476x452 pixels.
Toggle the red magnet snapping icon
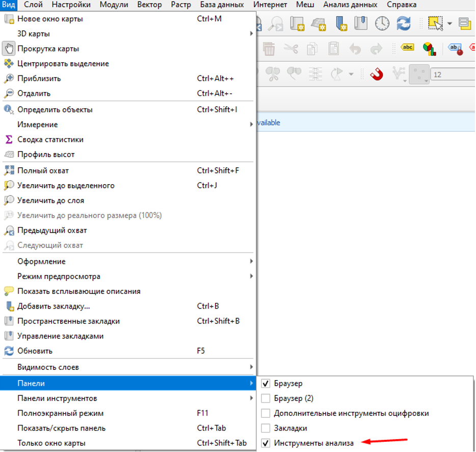[x=377, y=74]
